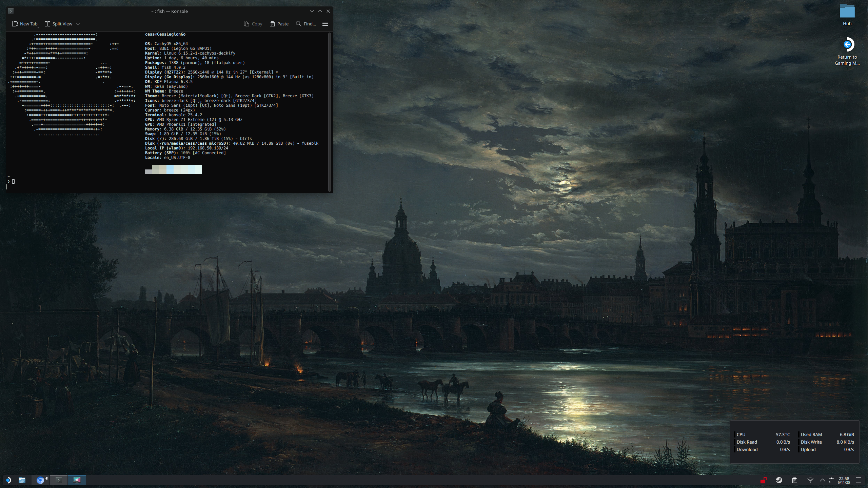The width and height of the screenshot is (868, 488).
Task: Open Dolphin file manager from taskbar
Action: pos(22,480)
